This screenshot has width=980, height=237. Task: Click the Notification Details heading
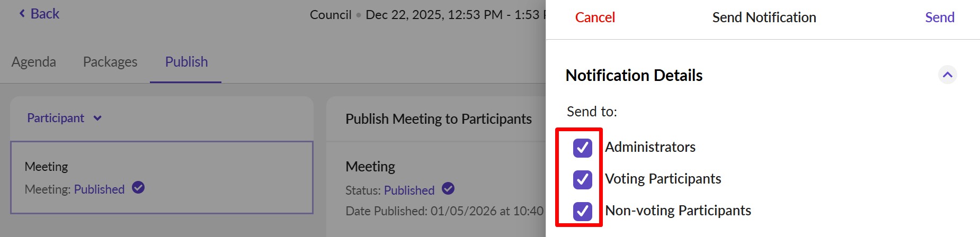click(634, 76)
